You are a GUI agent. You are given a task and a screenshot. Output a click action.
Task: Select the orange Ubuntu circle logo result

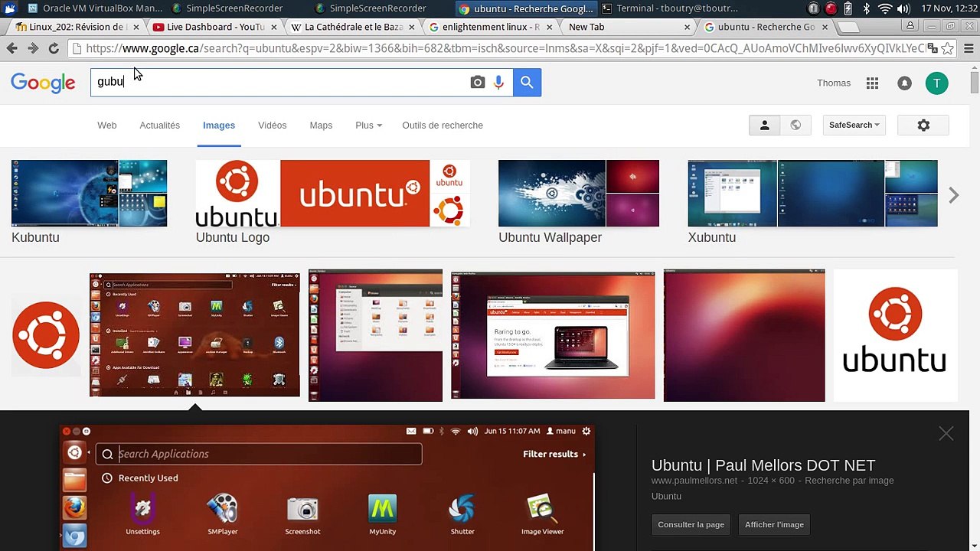coord(46,335)
